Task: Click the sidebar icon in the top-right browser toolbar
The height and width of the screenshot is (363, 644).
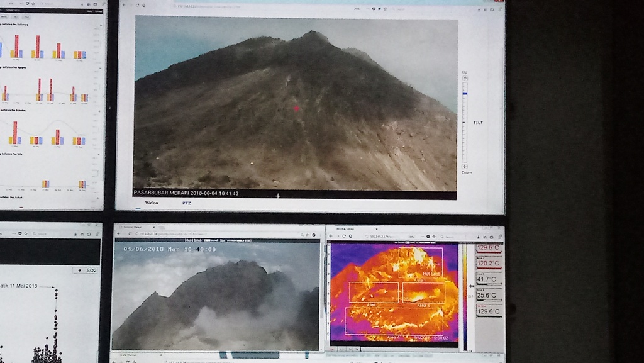Action: (x=491, y=6)
